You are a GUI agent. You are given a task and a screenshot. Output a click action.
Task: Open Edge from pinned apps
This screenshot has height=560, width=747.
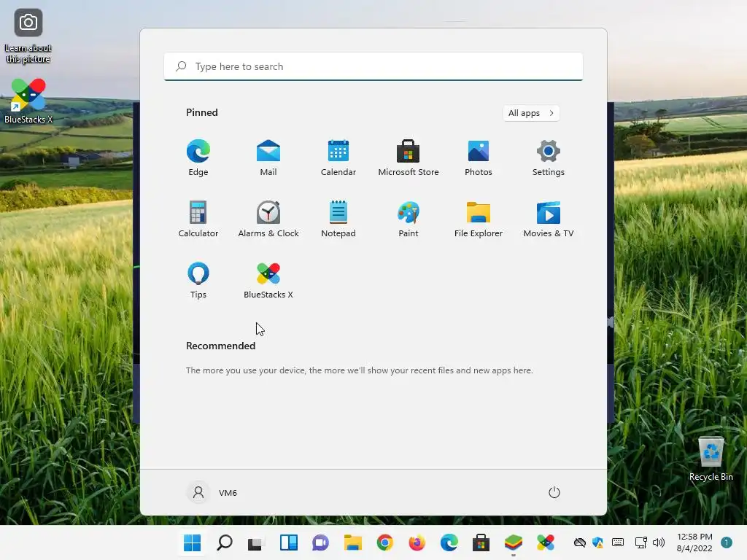[198, 157]
